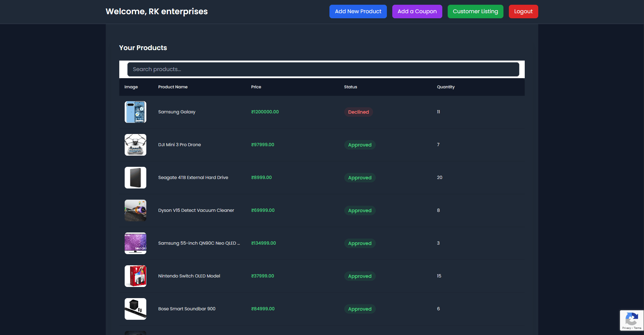
Task: Open the Add a Coupon page
Action: (417, 11)
